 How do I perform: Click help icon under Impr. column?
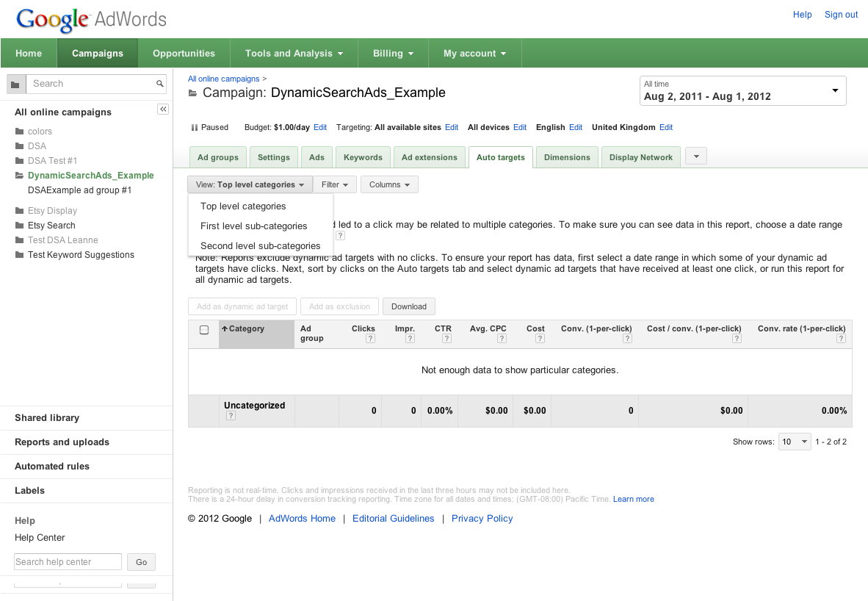point(411,339)
